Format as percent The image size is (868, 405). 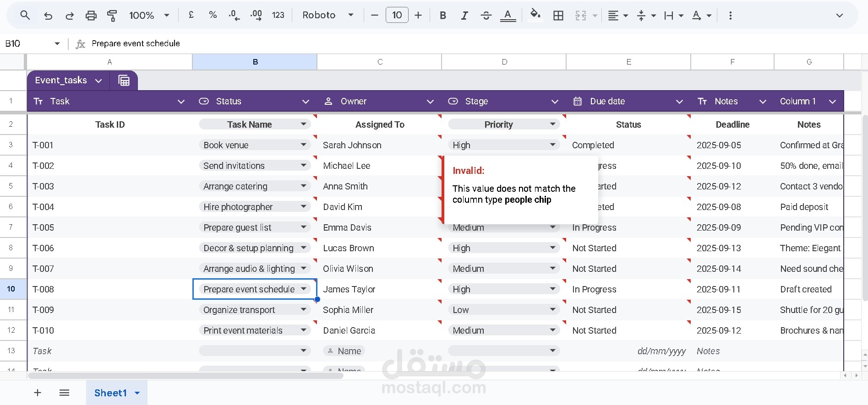(213, 15)
